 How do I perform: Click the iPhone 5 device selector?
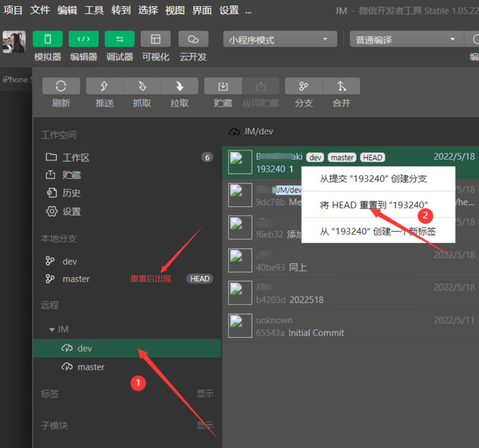tap(17, 79)
